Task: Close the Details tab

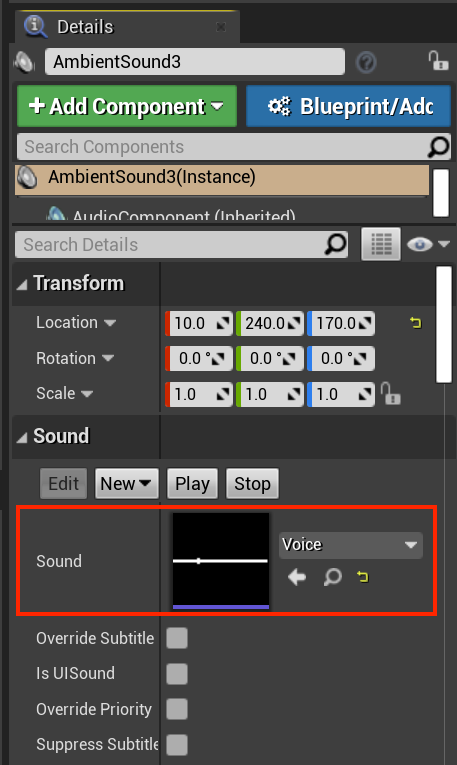Action: [221, 27]
